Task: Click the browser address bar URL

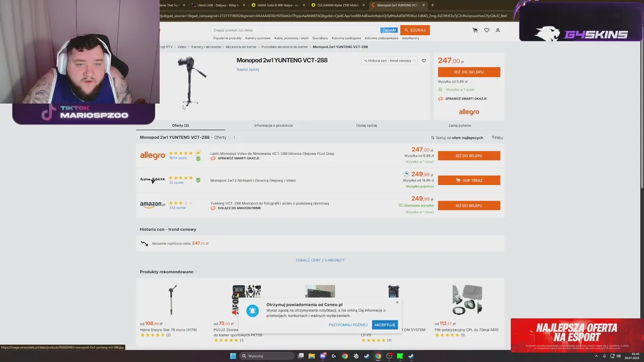Action: coord(332,16)
